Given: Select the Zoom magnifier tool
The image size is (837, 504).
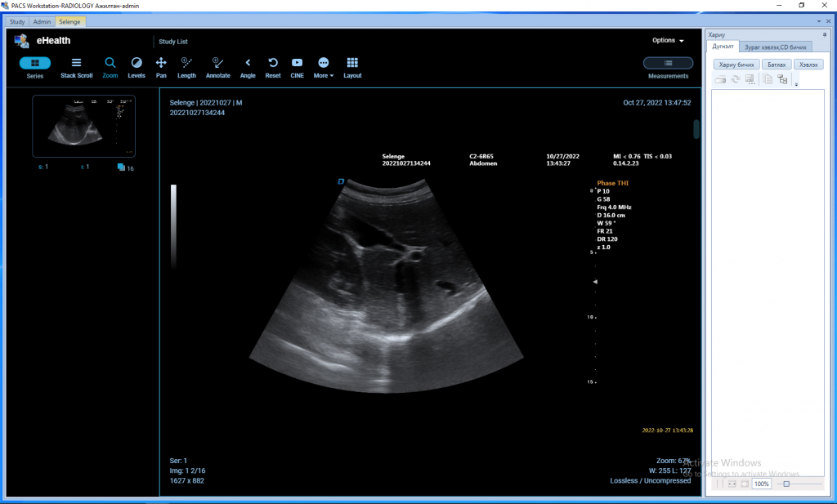Looking at the screenshot, I should (110, 68).
